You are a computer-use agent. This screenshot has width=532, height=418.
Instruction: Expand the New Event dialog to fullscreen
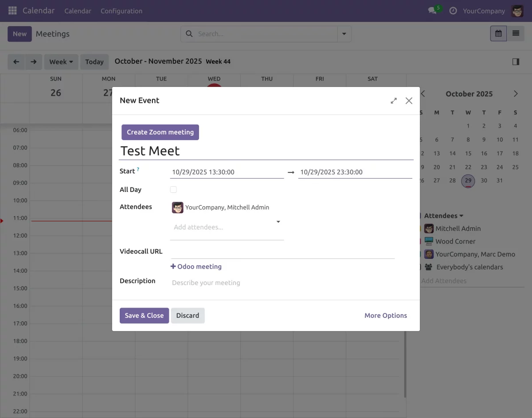tap(394, 100)
